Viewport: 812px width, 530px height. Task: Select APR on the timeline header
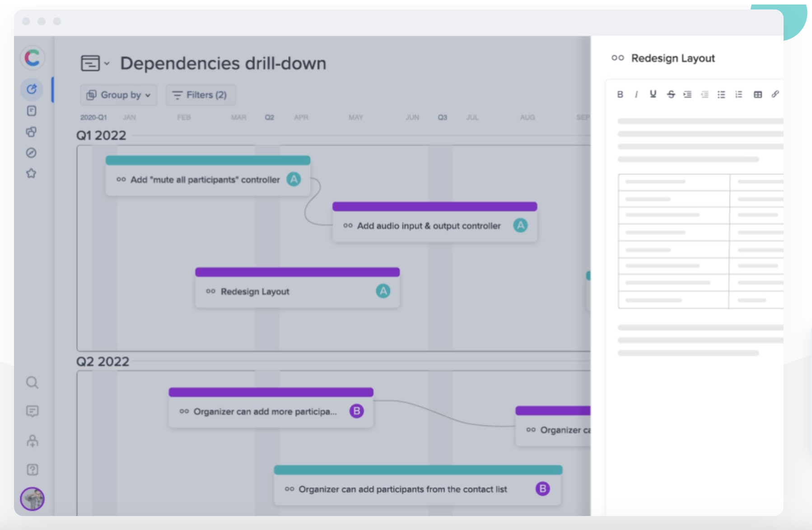tap(301, 117)
